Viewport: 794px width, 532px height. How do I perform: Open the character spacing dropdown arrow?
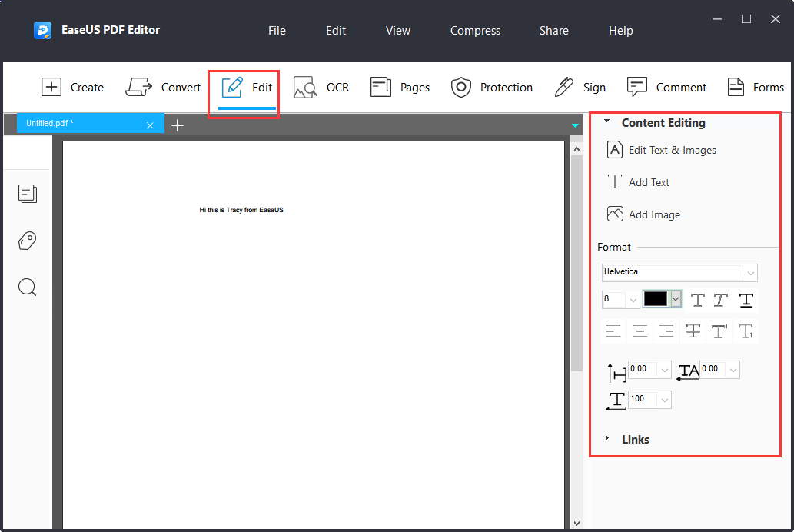point(733,371)
